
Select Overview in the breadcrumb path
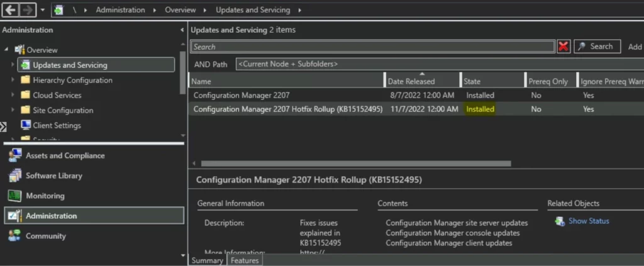point(180,10)
